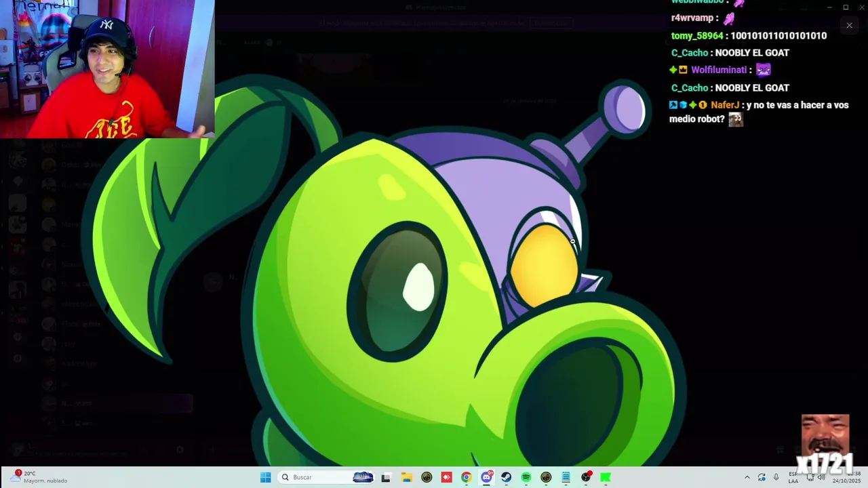Click username r4wrvamp in chat
This screenshot has width=868, height=488.
tap(692, 18)
